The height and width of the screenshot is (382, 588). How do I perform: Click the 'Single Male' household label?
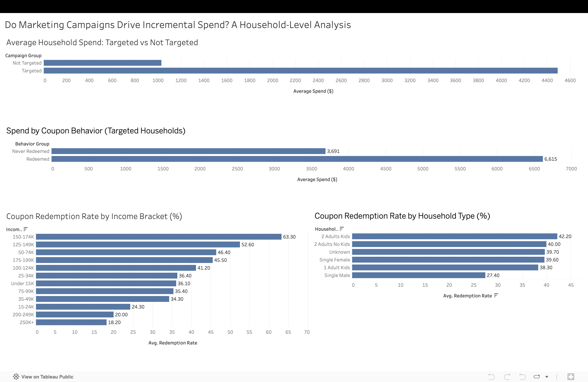(337, 275)
